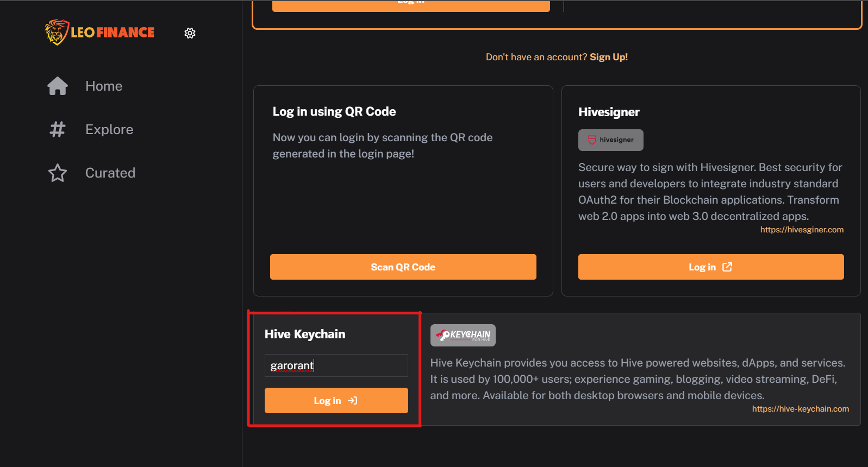Click the external-link icon on Hivesigner Log in
868x467 pixels.
[x=727, y=267]
